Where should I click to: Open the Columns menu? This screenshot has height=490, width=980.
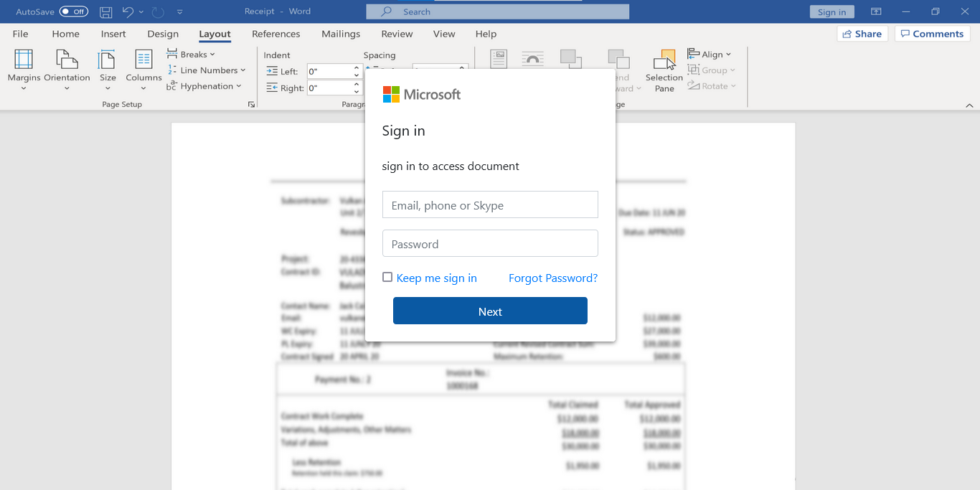(x=143, y=70)
